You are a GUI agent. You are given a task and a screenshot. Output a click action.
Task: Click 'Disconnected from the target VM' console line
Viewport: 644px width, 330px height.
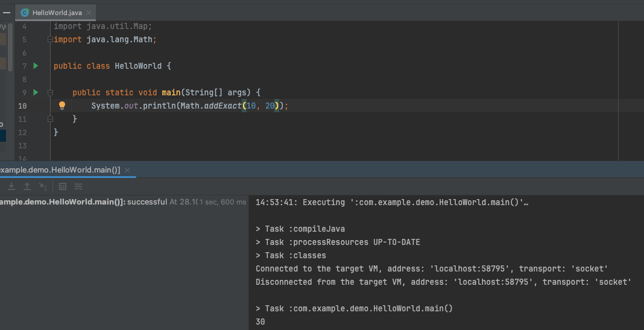(x=444, y=282)
